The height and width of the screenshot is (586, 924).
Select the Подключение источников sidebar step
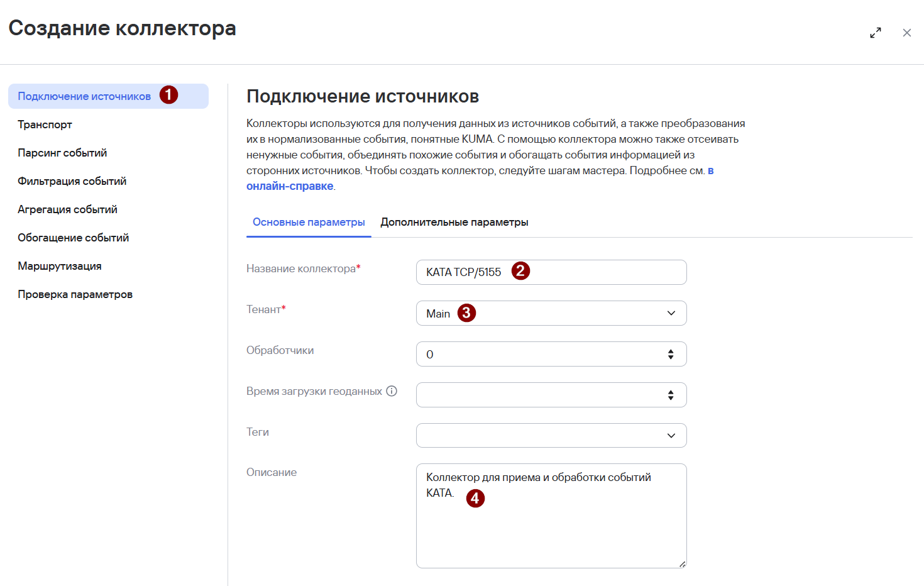point(84,96)
